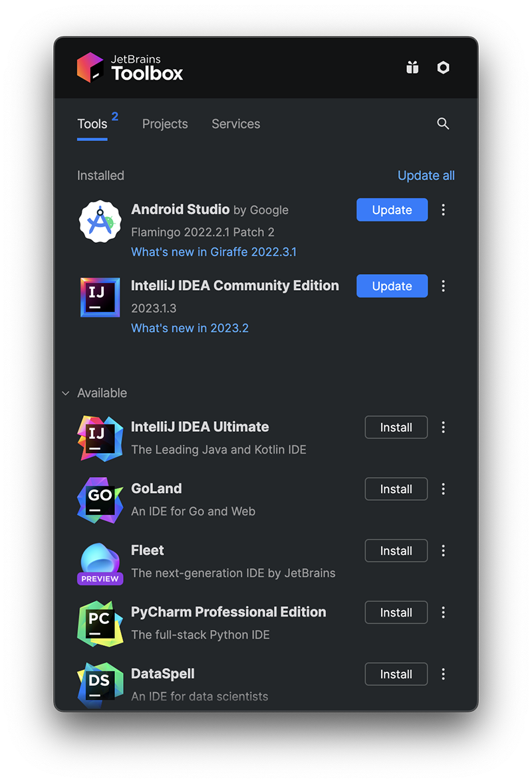Click the Update all link
The height and width of the screenshot is (783, 532).
tap(426, 176)
